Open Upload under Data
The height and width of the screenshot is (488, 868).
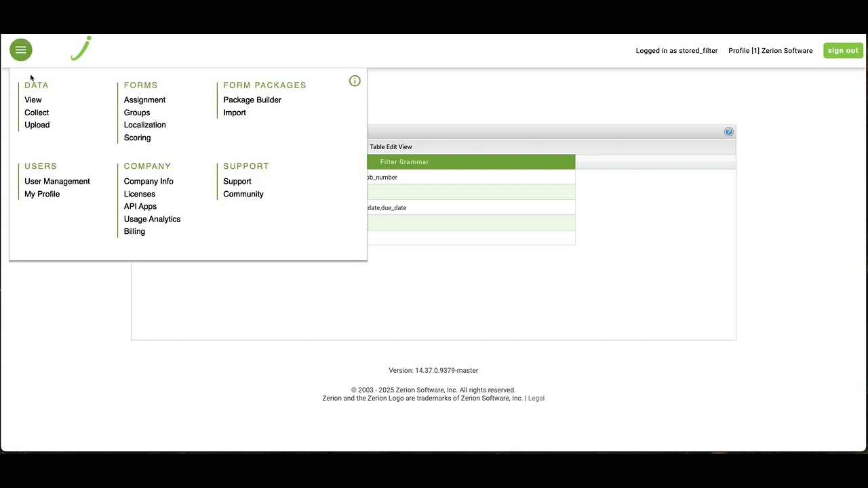tap(37, 125)
